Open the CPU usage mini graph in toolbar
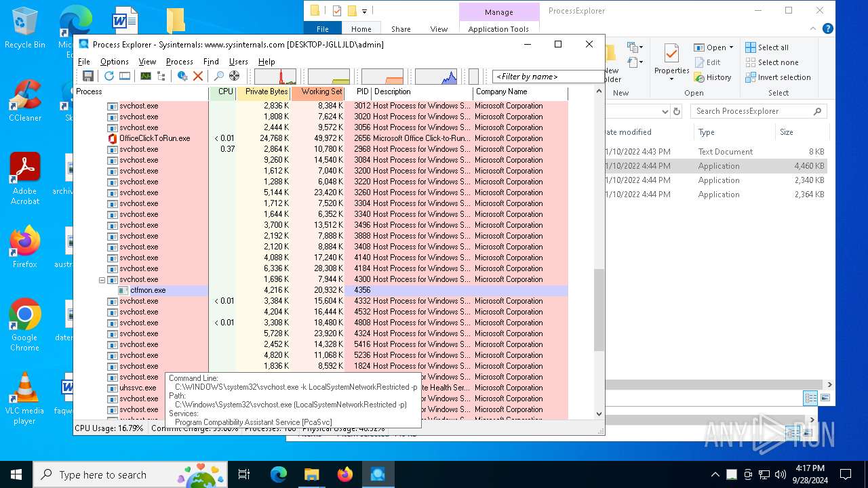868x488 pixels. pyautogui.click(x=275, y=77)
